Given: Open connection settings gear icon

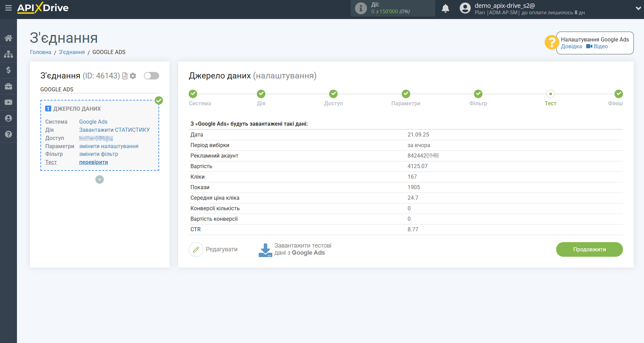Looking at the screenshot, I should tap(133, 76).
